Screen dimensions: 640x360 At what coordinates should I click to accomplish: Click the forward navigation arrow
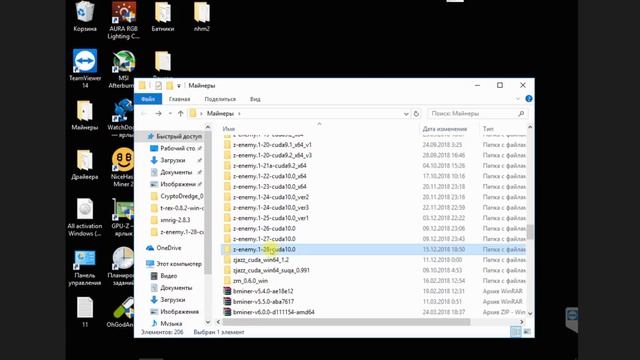pyautogui.click(x=158, y=113)
